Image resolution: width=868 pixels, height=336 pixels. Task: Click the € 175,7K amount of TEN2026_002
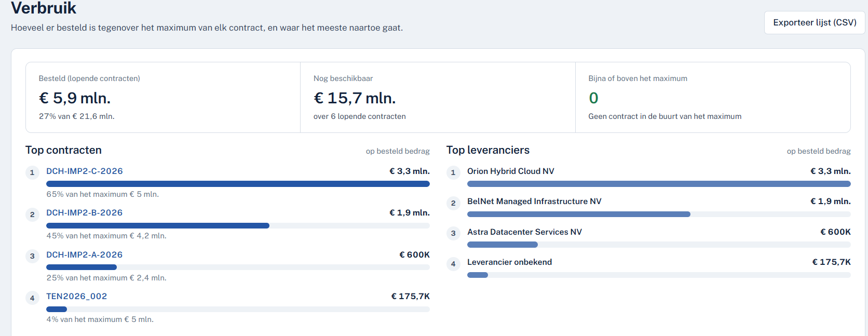[x=411, y=297]
